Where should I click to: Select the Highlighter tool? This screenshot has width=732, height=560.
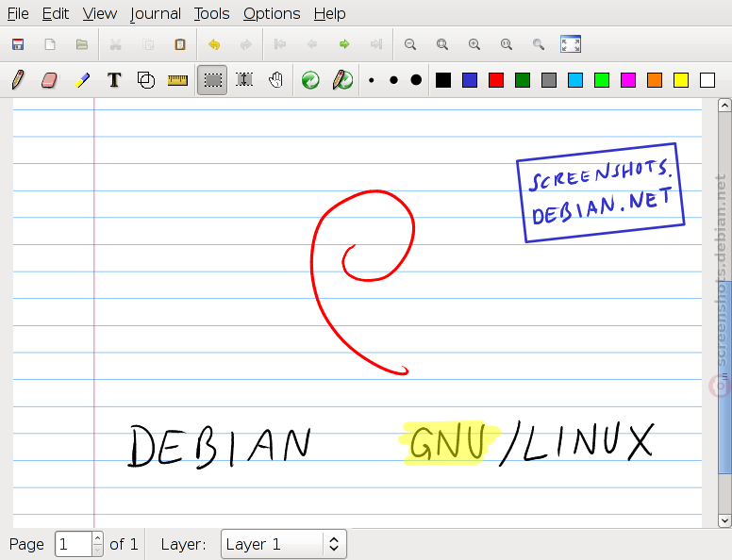82,80
